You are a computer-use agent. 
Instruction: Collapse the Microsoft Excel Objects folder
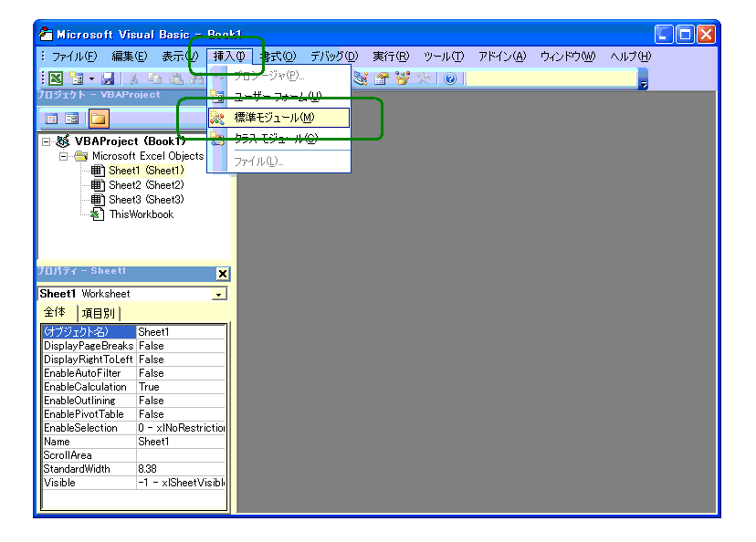63,156
